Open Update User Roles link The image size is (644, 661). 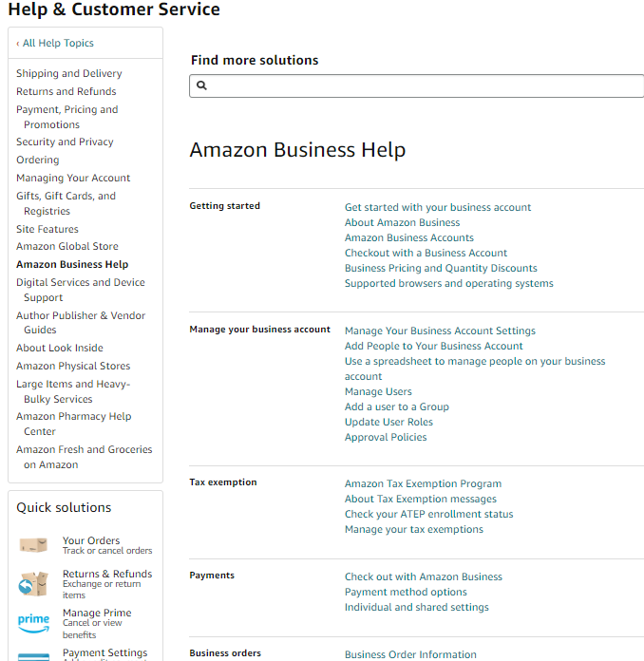pos(388,422)
